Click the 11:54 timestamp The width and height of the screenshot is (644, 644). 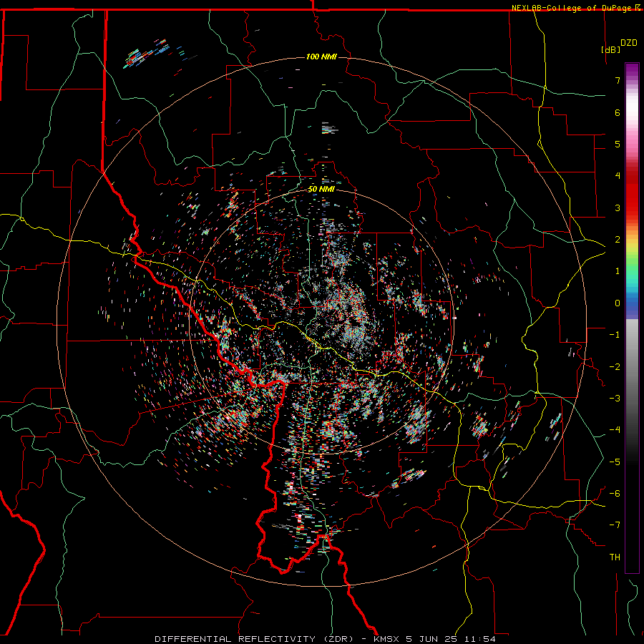480,639
